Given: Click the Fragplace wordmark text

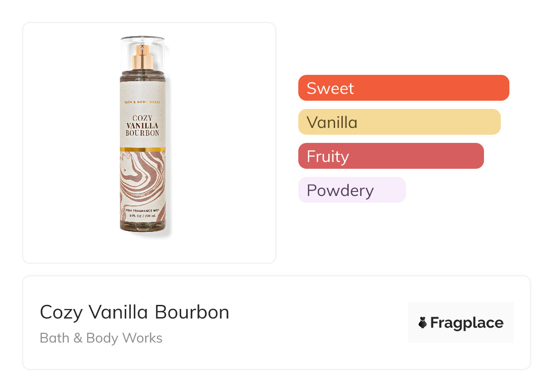Looking at the screenshot, I should tap(467, 323).
